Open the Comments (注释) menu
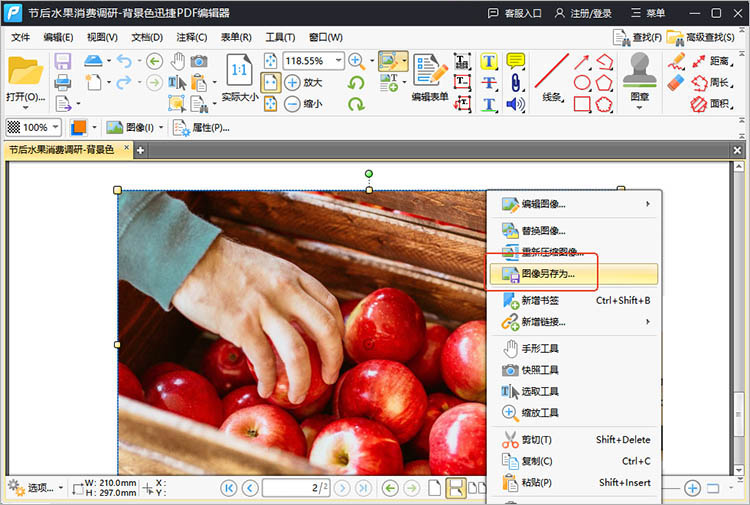750x505 pixels. (191, 37)
